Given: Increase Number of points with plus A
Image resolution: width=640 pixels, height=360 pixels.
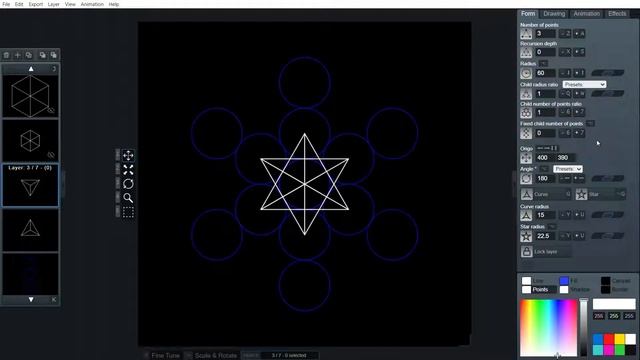Looking at the screenshot, I should tap(580, 33).
